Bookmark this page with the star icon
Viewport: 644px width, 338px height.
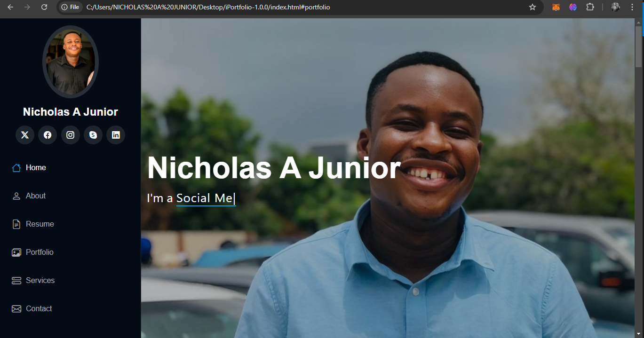coord(533,7)
